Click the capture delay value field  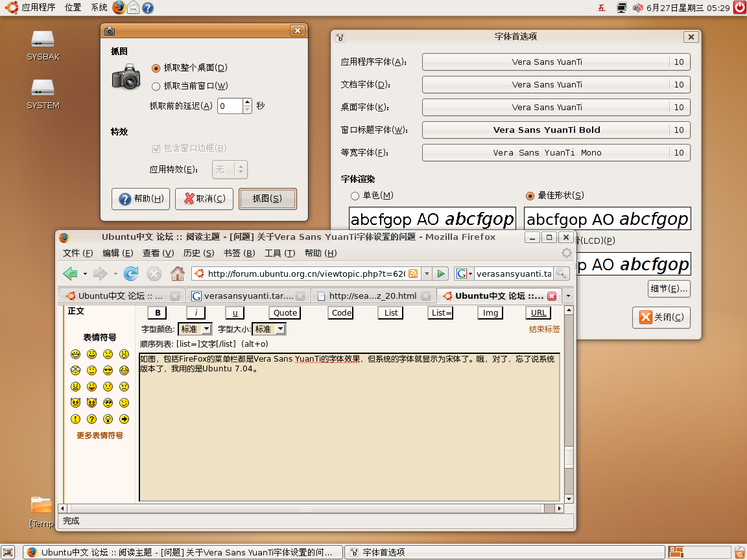pyautogui.click(x=230, y=106)
